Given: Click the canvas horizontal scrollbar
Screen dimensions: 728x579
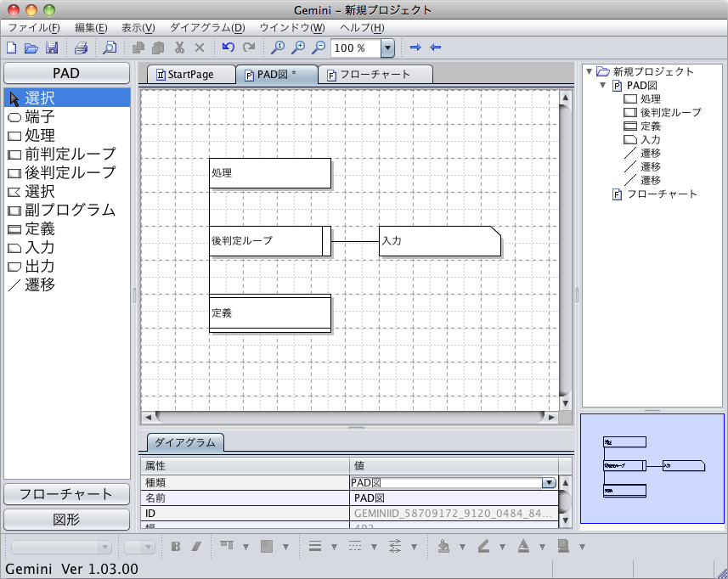Looking at the screenshot, I should [350, 417].
